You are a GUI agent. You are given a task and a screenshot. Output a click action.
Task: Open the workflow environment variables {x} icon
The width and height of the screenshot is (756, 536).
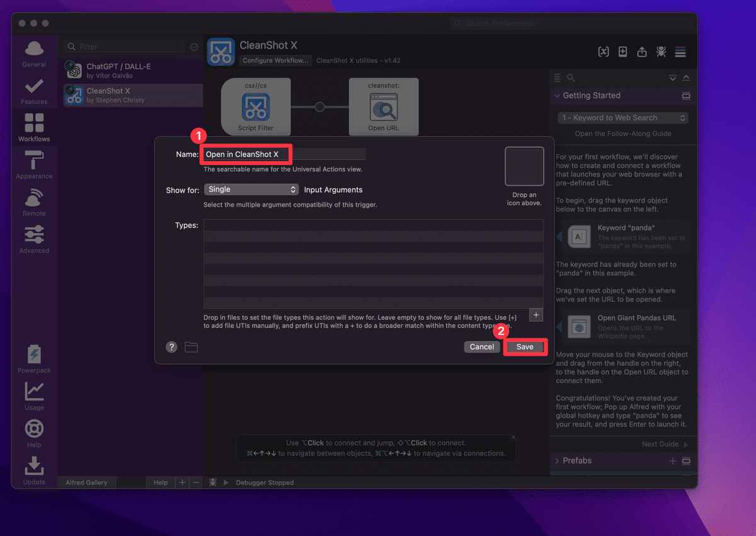(x=604, y=52)
